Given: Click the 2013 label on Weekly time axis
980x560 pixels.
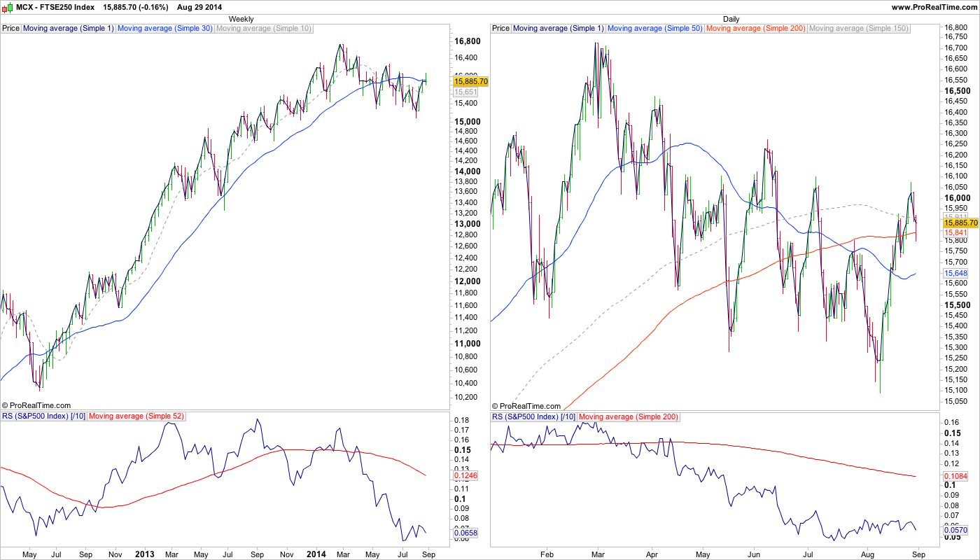Looking at the screenshot, I should pyautogui.click(x=144, y=554).
